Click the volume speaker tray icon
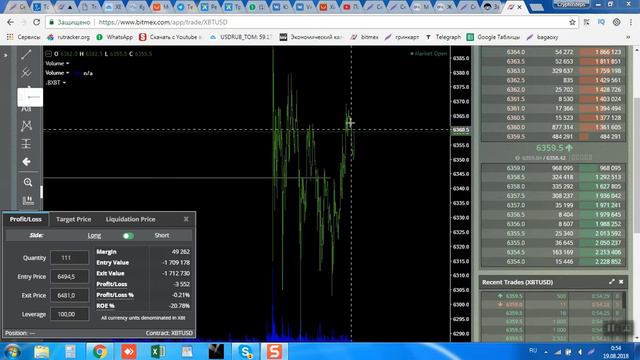 click(x=580, y=351)
